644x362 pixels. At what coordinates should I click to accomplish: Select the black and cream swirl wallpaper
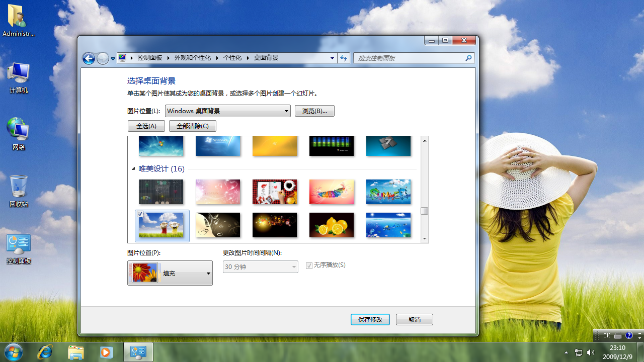(x=218, y=225)
